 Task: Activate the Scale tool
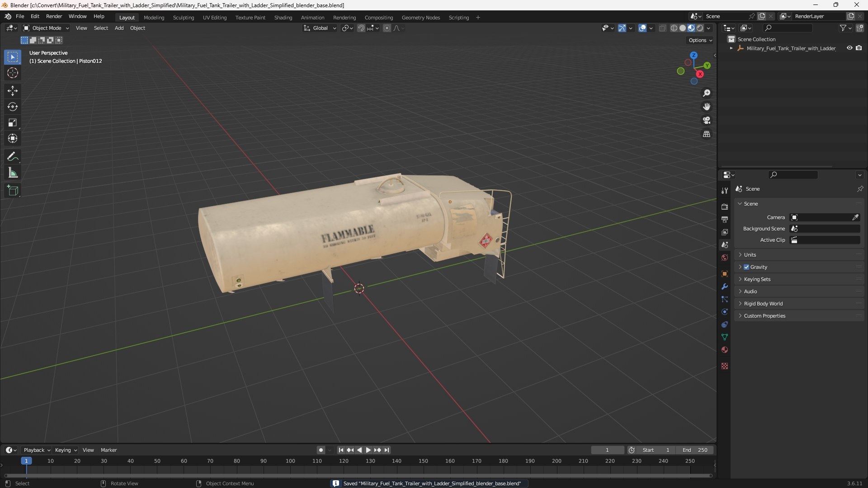[13, 122]
